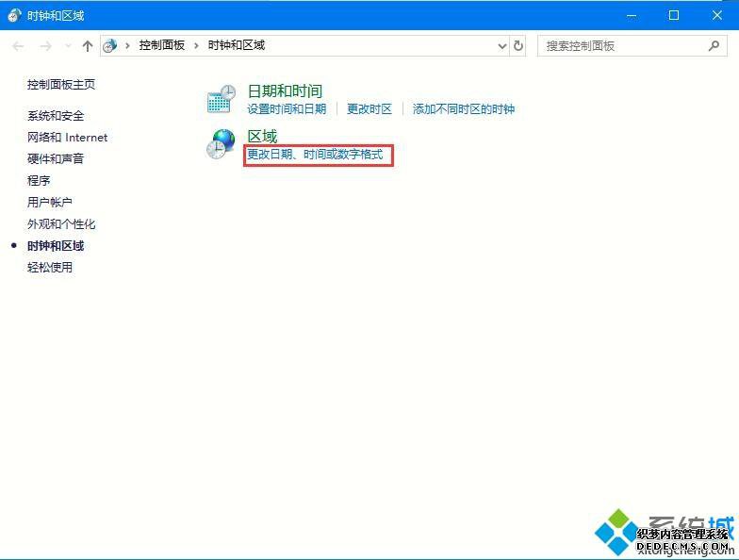
Task: Refresh the control panel view
Action: click(x=518, y=45)
